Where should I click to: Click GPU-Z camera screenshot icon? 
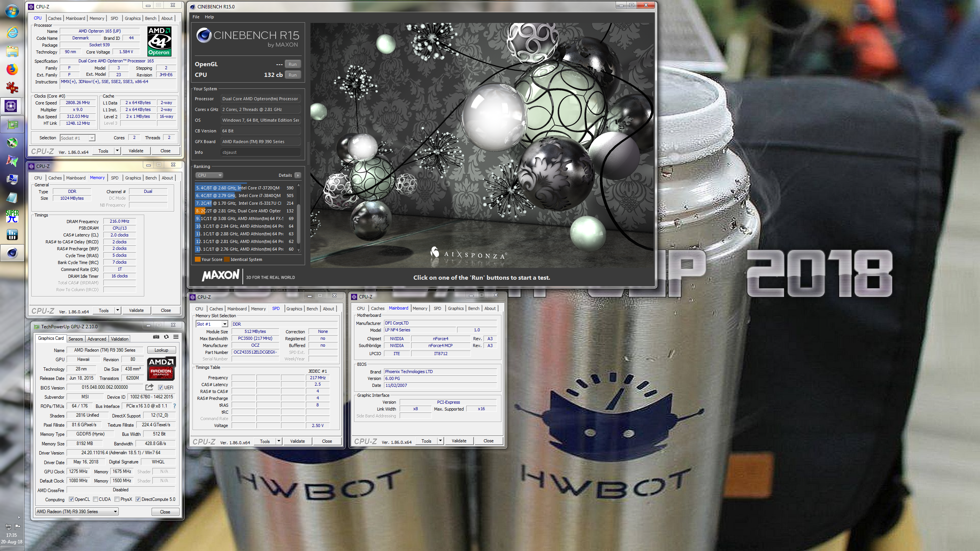pyautogui.click(x=156, y=337)
